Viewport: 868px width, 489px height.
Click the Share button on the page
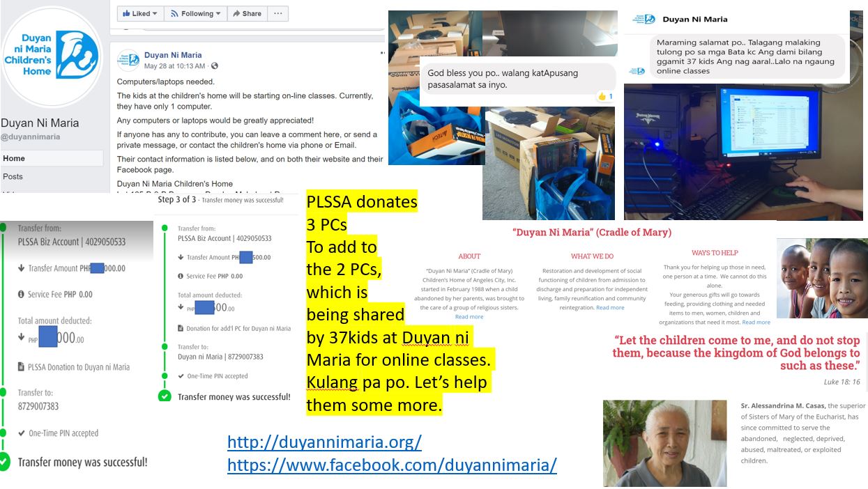tap(246, 13)
